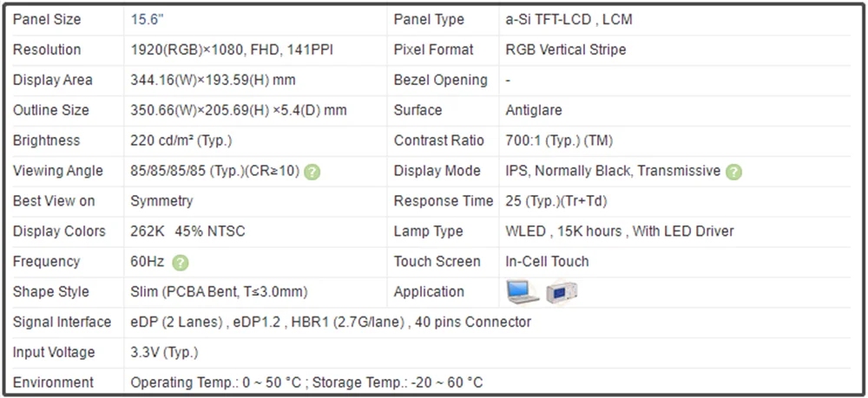Image resolution: width=868 pixels, height=398 pixels.
Task: Click the Input Voltage 3.3V value
Action: point(164,352)
